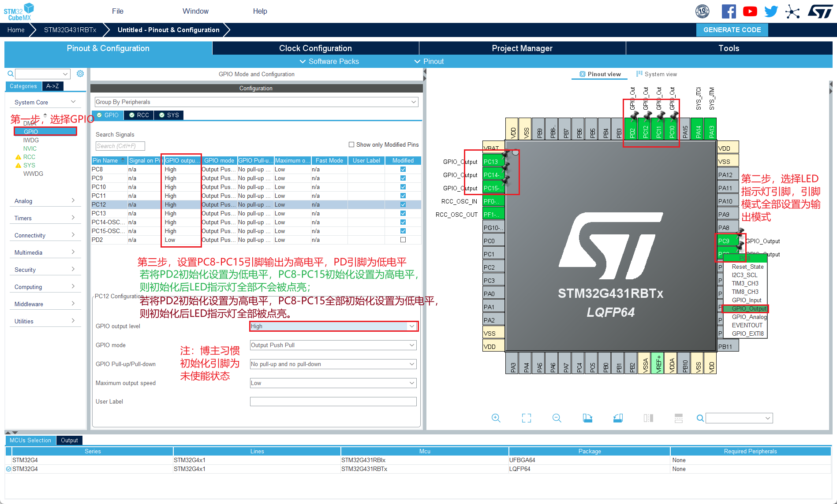Toggle Modified checkbox for PC8 row
Viewport: 837px width, 504px height.
pyautogui.click(x=403, y=169)
